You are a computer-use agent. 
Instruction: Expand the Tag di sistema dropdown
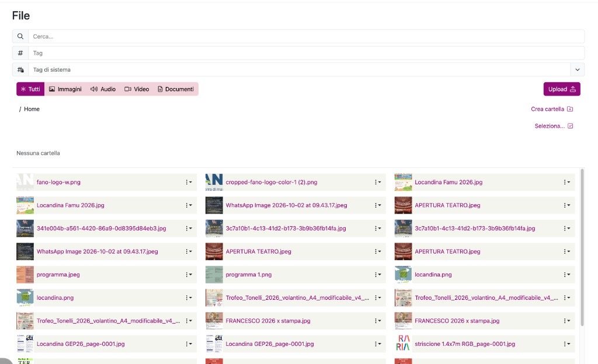(578, 69)
